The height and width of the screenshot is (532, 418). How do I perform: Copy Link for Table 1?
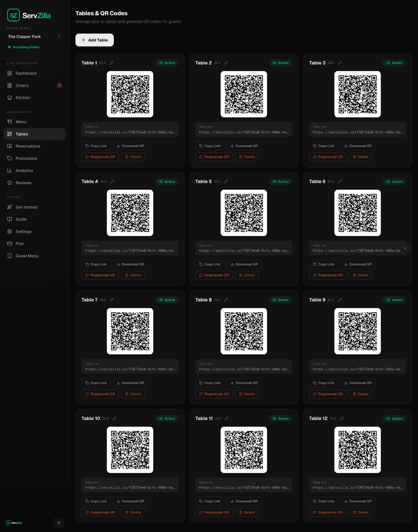96,146
